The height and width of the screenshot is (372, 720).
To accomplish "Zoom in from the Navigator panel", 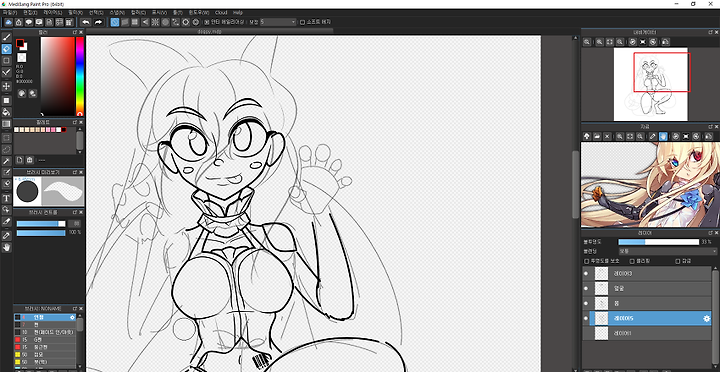I will pos(600,42).
